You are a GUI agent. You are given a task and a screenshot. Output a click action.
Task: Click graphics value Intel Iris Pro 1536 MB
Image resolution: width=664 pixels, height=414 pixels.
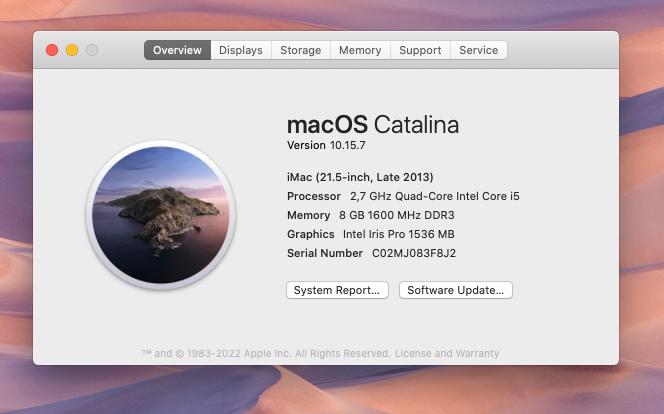click(398, 234)
